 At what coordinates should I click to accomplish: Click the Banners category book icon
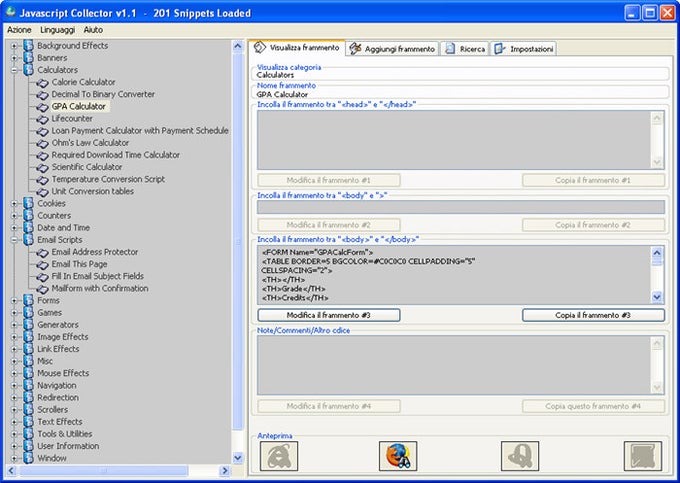[28, 58]
